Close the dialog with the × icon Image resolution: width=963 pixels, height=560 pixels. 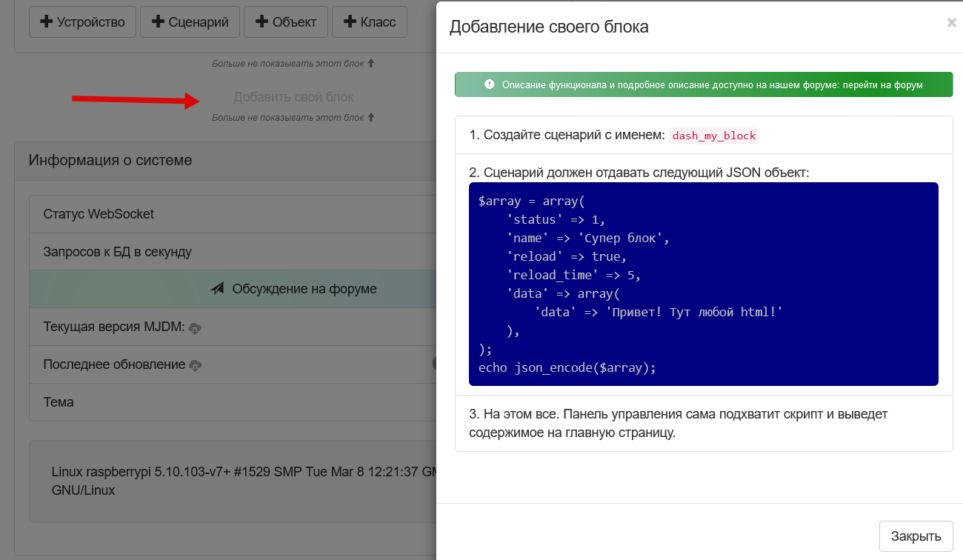click(x=952, y=23)
